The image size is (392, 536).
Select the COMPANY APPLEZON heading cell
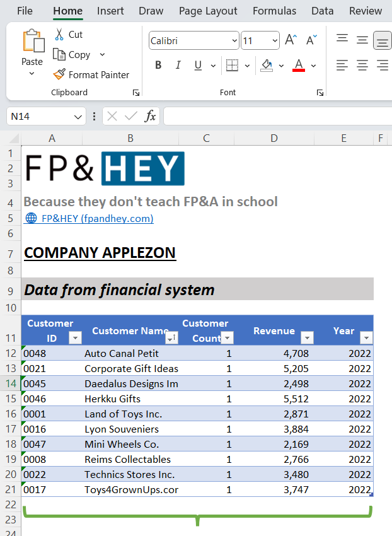pos(100,253)
